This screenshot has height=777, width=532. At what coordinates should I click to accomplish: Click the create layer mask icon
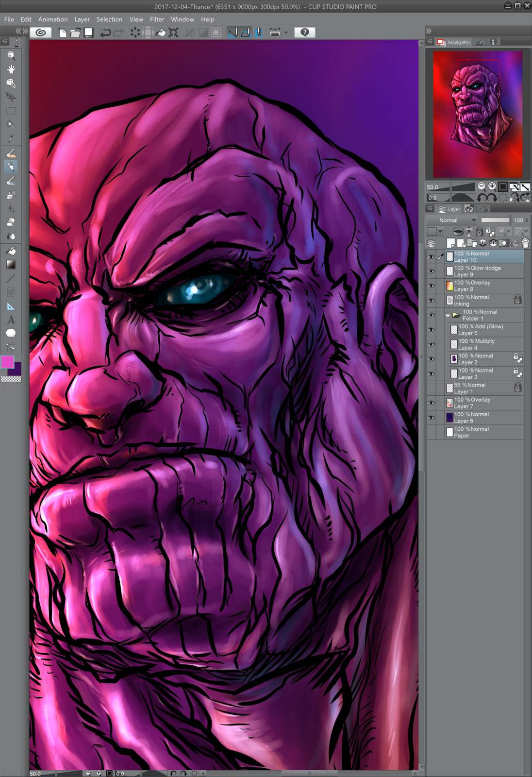[x=504, y=243]
